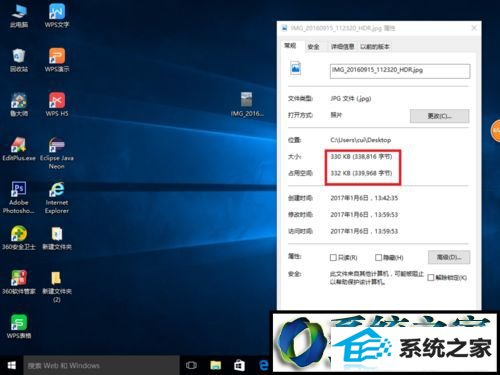Click the Change (C) button

[439, 116]
